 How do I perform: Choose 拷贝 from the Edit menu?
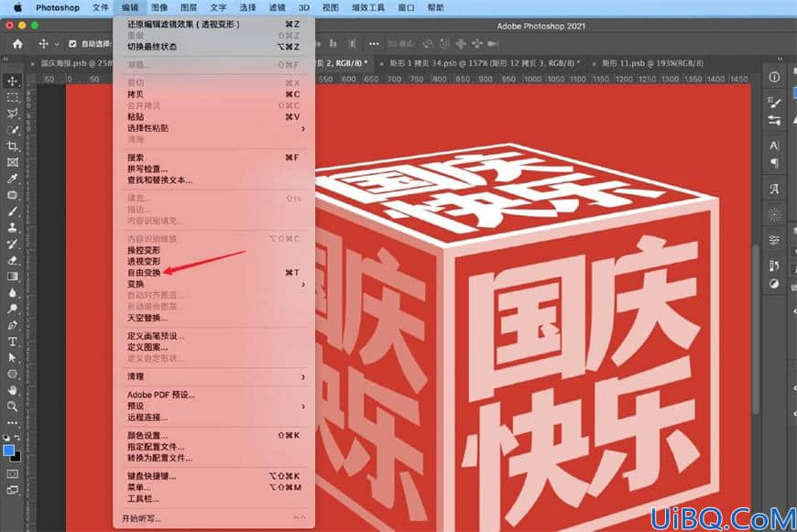[214, 94]
